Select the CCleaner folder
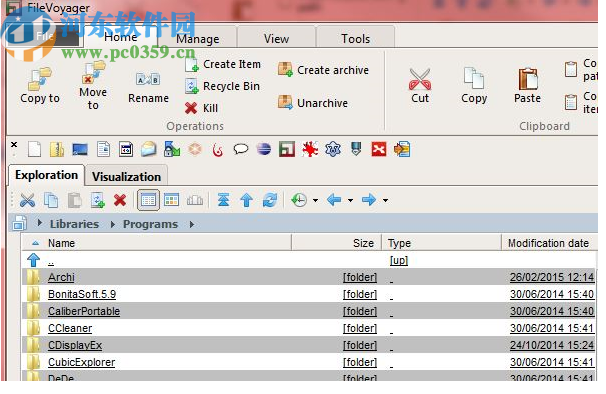The width and height of the screenshot is (606, 394). 308,328
